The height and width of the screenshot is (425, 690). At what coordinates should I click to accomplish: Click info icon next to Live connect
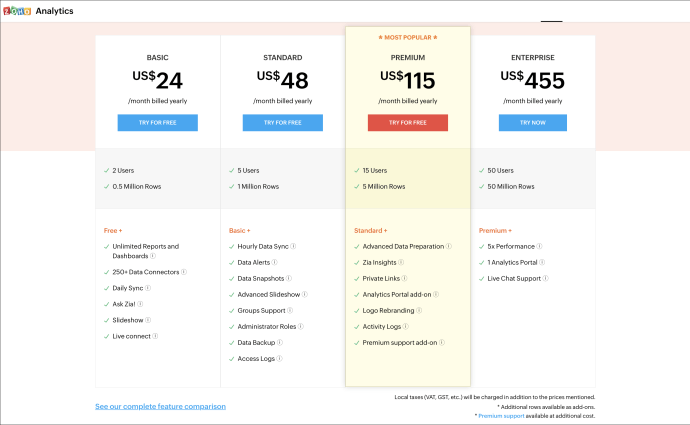pos(153,336)
